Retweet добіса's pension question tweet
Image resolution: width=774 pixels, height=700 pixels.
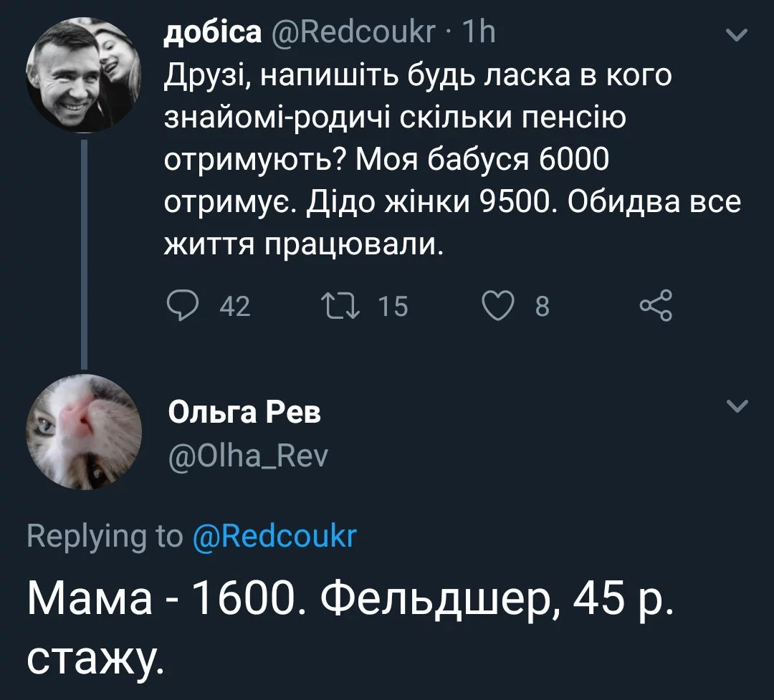pos(340,306)
